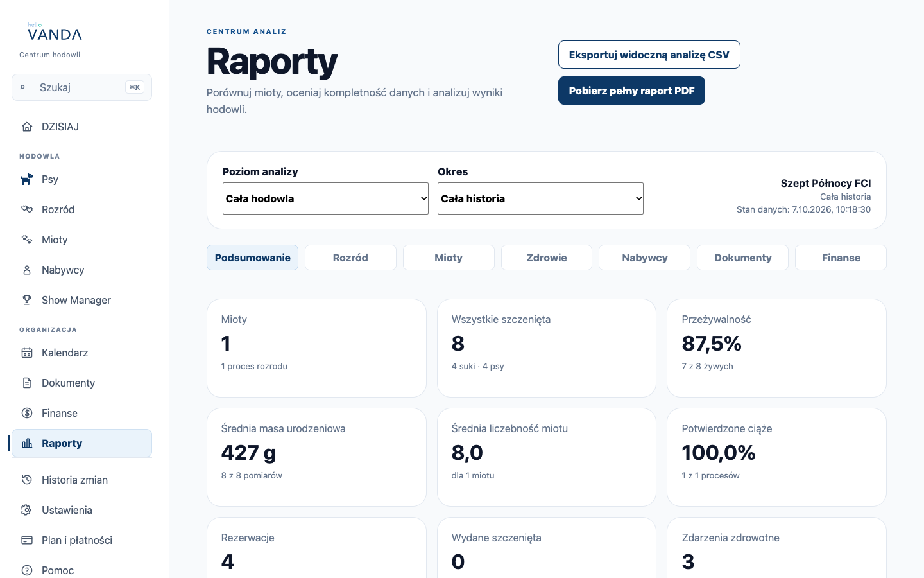This screenshot has height=578, width=924.
Task: Click the 'dla 1 miotu' text
Action: [473, 475]
